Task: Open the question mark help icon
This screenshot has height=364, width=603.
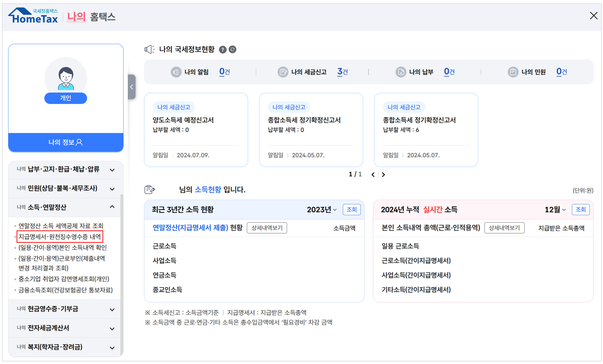Action: click(x=222, y=49)
